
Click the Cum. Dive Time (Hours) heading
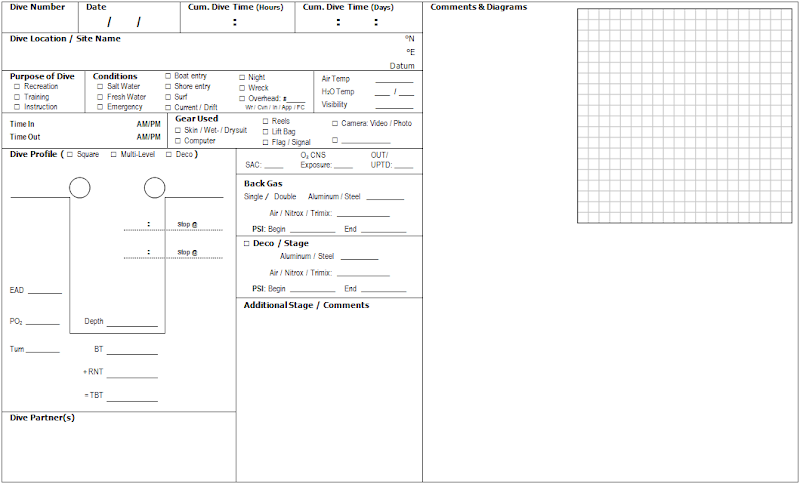[236, 7]
